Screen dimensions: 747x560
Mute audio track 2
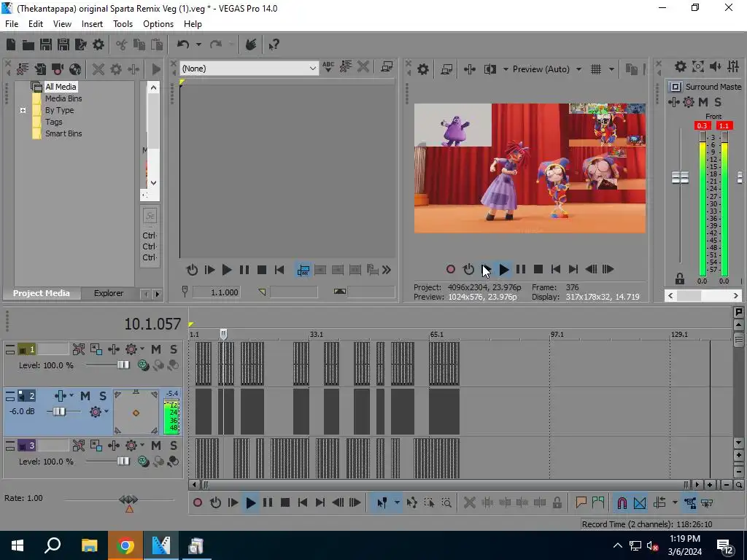[x=85, y=396]
